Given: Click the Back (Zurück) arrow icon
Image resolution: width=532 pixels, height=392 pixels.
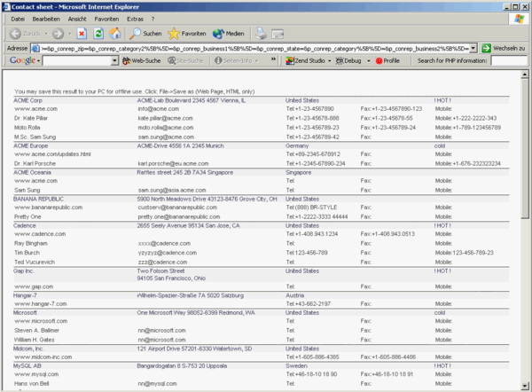Looking at the screenshot, I should [x=15, y=34].
